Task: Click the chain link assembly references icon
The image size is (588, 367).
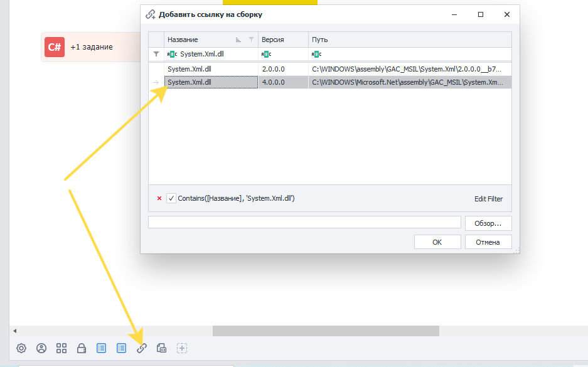Action: tap(142, 348)
